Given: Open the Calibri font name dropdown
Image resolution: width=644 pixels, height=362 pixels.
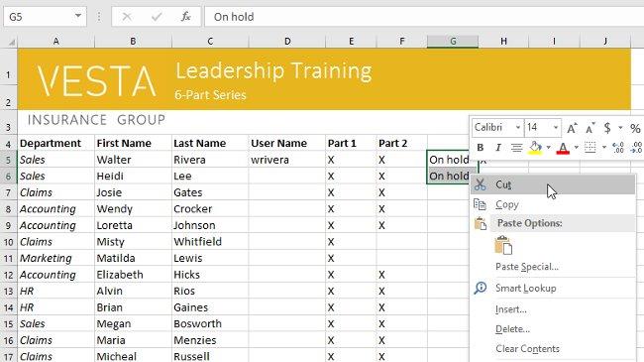Looking at the screenshot, I should (518, 128).
